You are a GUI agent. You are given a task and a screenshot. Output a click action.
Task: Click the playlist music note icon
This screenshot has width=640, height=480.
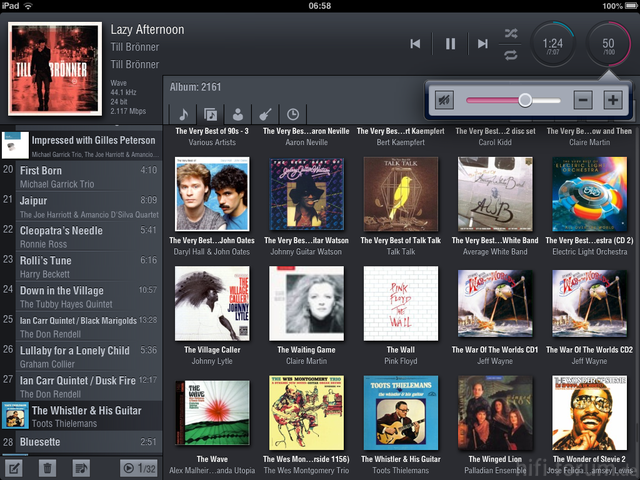pyautogui.click(x=81, y=468)
